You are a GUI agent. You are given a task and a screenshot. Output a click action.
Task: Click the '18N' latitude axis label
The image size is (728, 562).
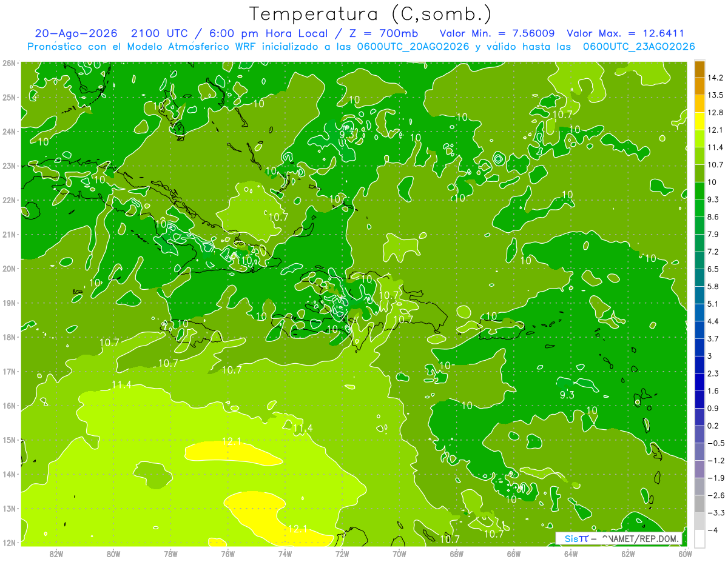pyautogui.click(x=8, y=337)
